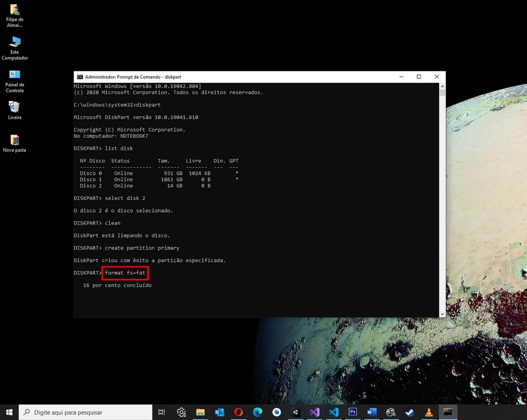
Task: Click the 'select disk 2' command text
Action: [125, 198]
